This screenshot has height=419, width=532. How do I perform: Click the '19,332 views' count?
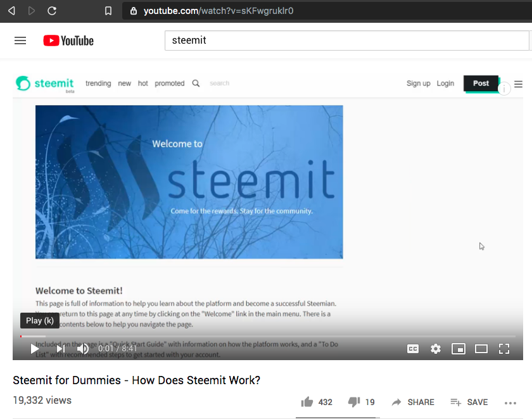tap(42, 401)
